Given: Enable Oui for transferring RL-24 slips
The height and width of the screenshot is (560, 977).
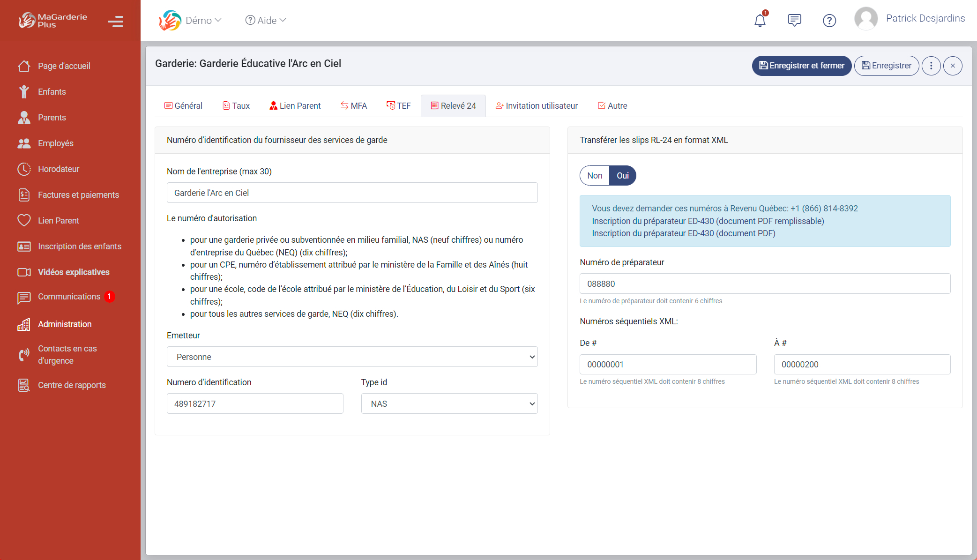Looking at the screenshot, I should coord(623,175).
